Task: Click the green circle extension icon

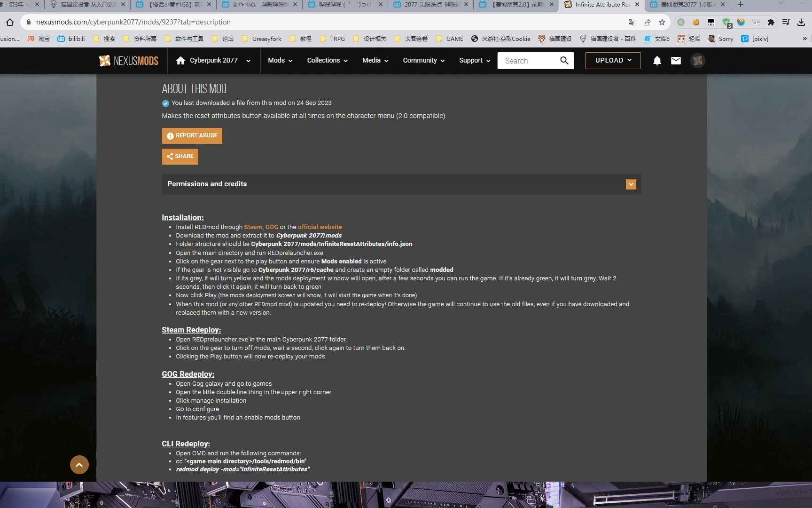Action: (681, 22)
